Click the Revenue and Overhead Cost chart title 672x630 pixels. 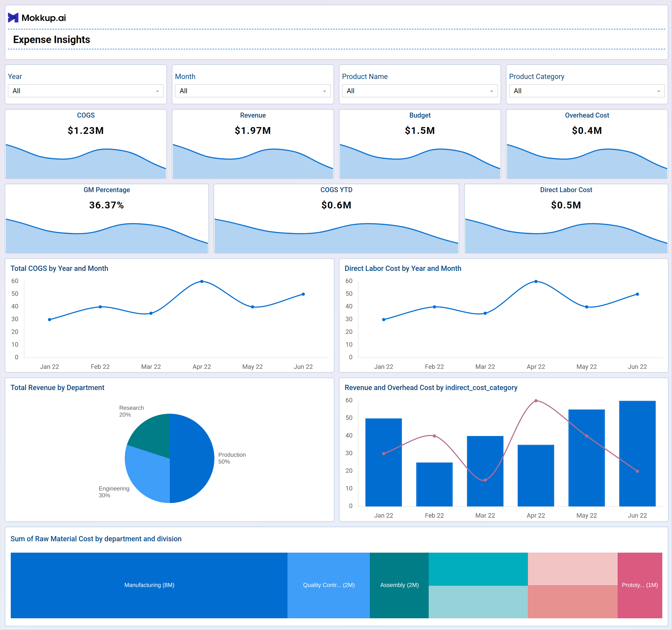coord(431,388)
